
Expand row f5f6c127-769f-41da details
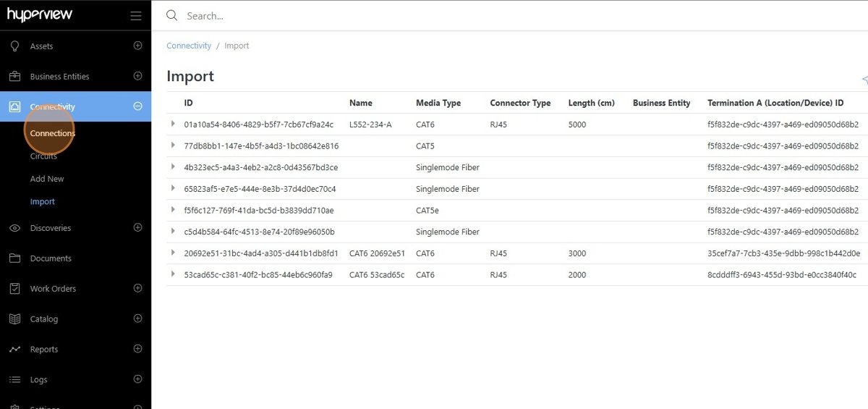pyautogui.click(x=173, y=210)
